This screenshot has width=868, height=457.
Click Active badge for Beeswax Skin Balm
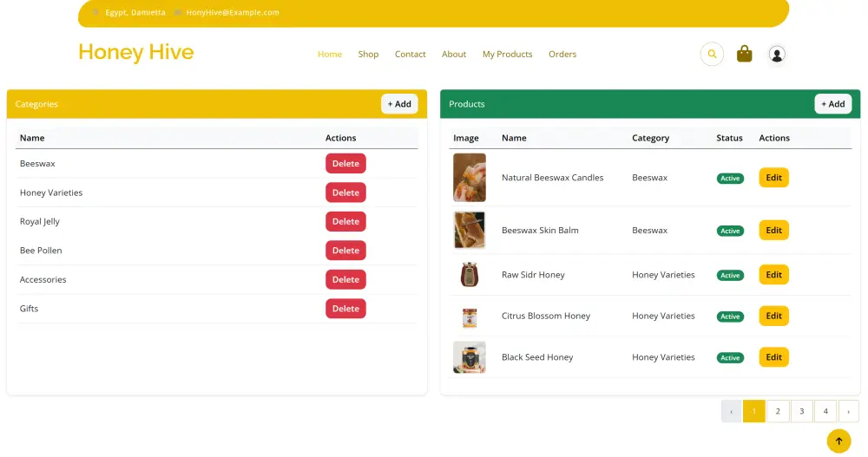(730, 231)
